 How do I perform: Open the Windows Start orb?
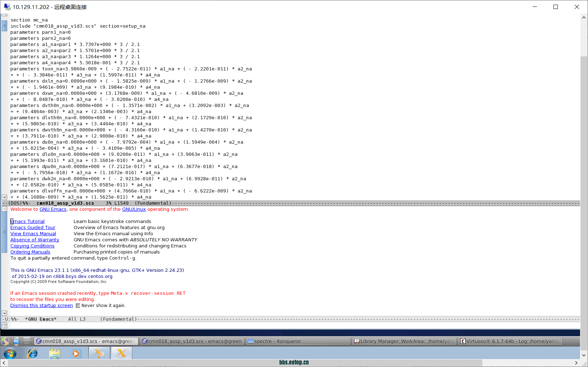click(x=10, y=353)
